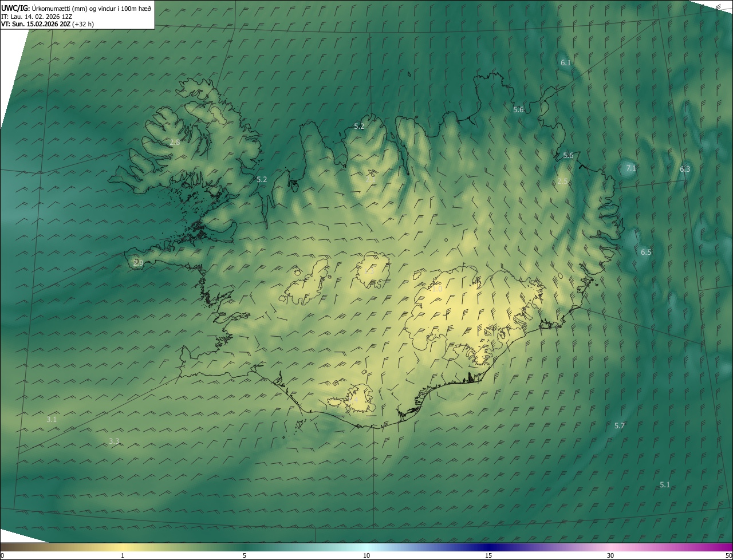Click the "2.8" label on the Westfjords

coord(175,142)
